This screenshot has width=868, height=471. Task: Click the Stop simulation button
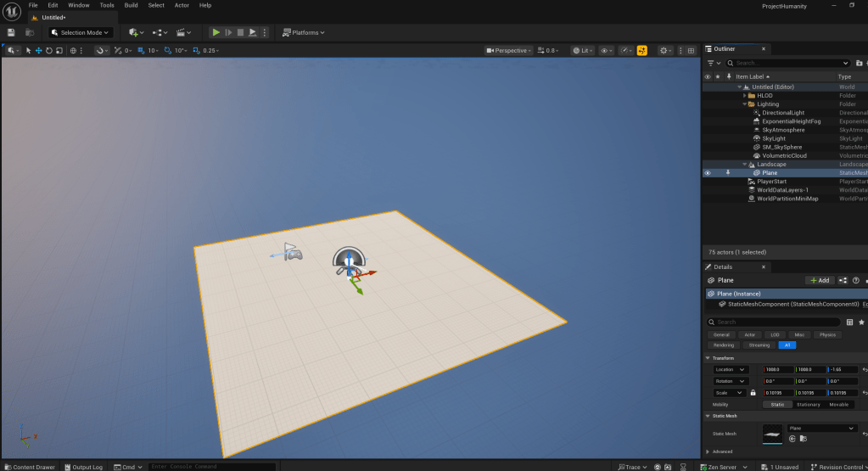click(240, 32)
